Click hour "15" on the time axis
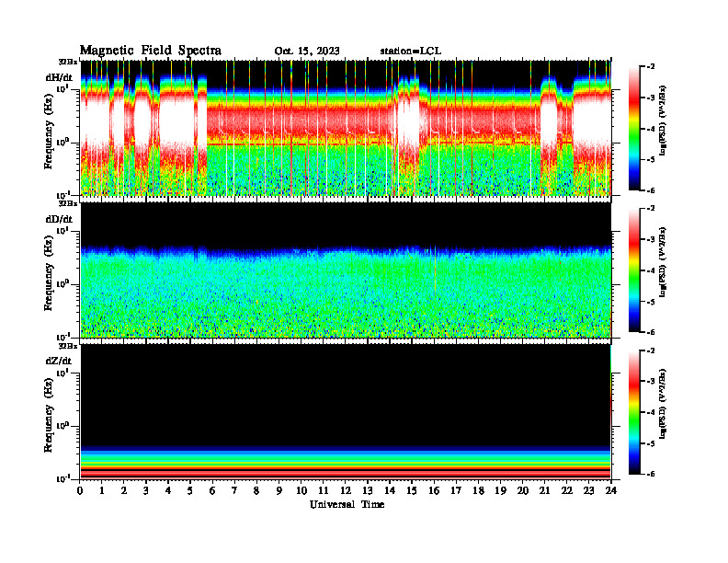The width and height of the screenshot is (728, 563). tap(412, 490)
